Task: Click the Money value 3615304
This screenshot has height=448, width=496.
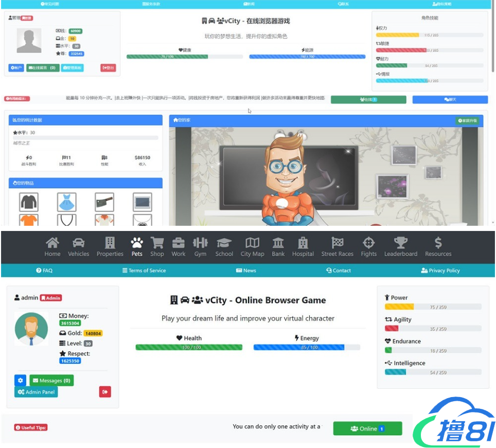Action: pos(70,323)
